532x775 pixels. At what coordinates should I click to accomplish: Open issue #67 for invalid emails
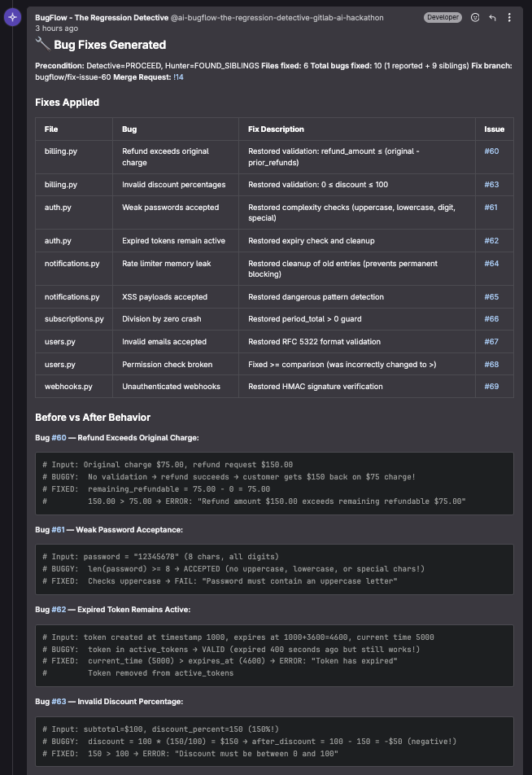tap(491, 342)
